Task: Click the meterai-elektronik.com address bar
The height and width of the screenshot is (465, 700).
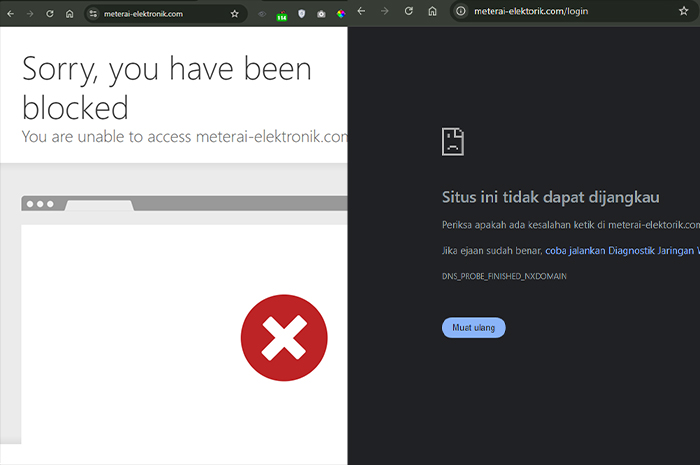Action: coord(166,14)
